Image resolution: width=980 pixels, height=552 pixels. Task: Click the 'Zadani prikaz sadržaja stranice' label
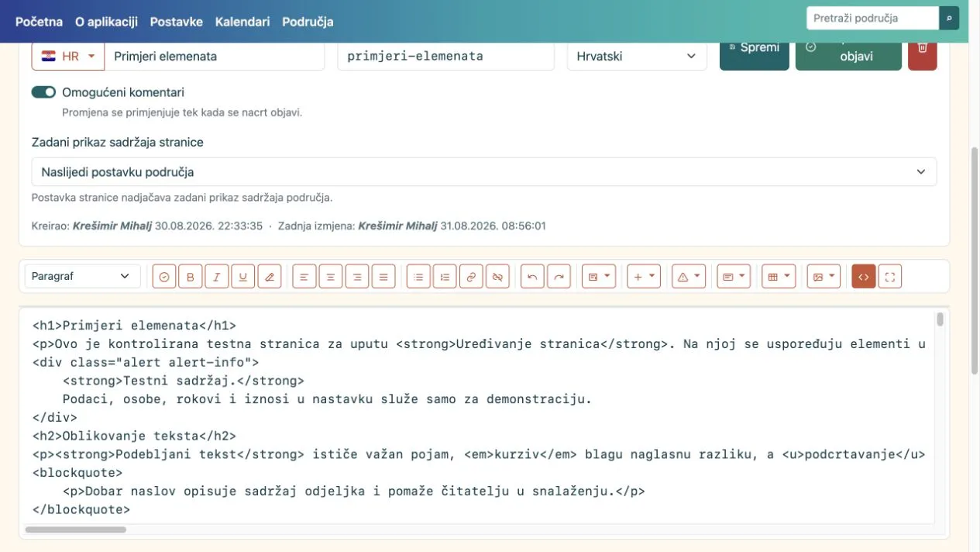[118, 143]
